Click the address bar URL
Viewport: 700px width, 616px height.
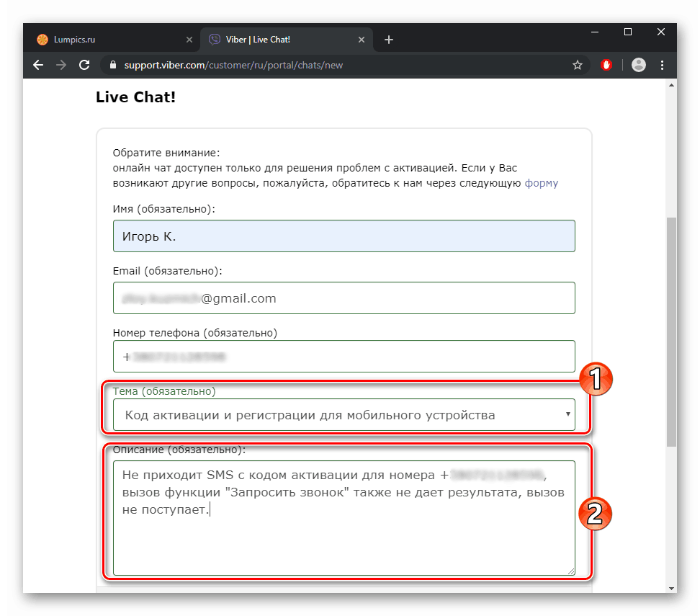pos(233,66)
